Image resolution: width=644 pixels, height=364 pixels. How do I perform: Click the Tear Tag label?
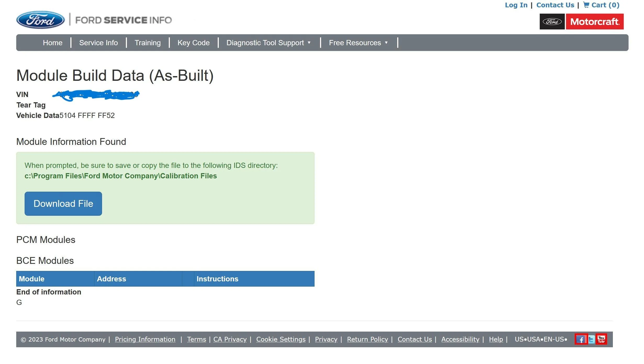[31, 105]
